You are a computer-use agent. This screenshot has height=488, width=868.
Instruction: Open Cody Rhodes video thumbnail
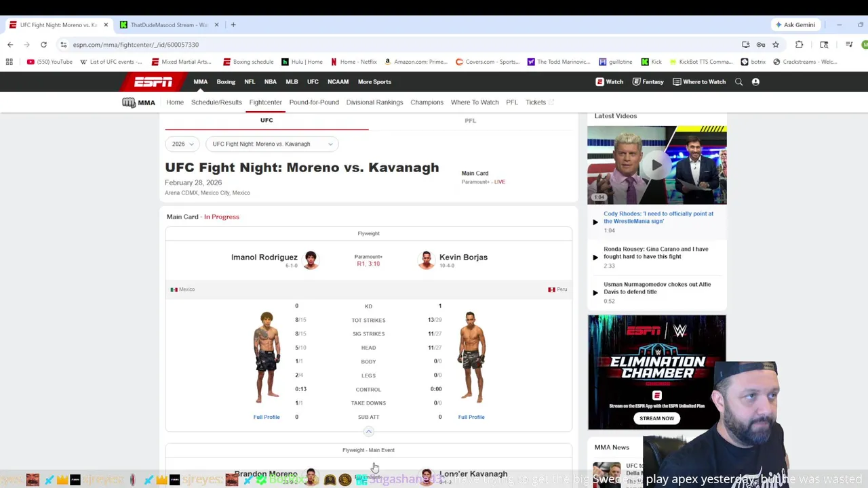[656, 165]
